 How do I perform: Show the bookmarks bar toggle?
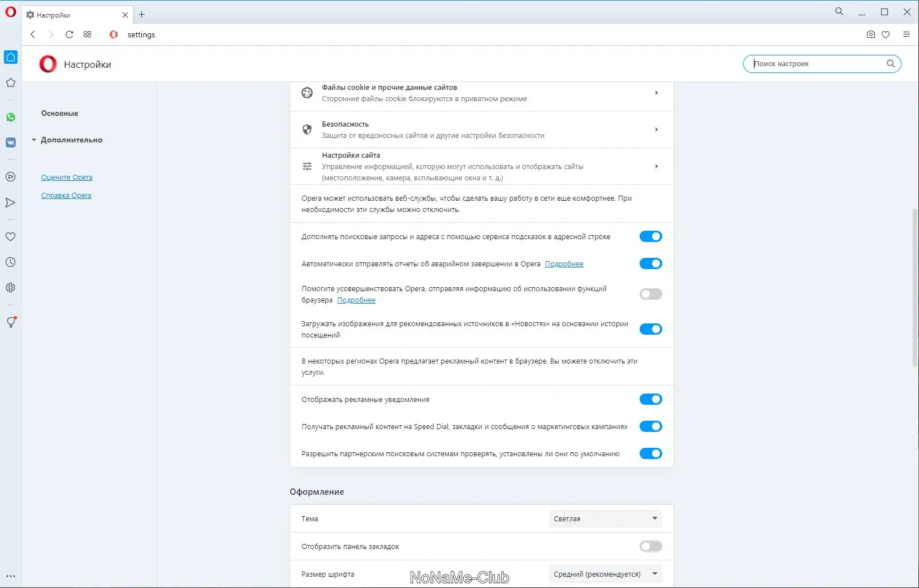click(651, 546)
